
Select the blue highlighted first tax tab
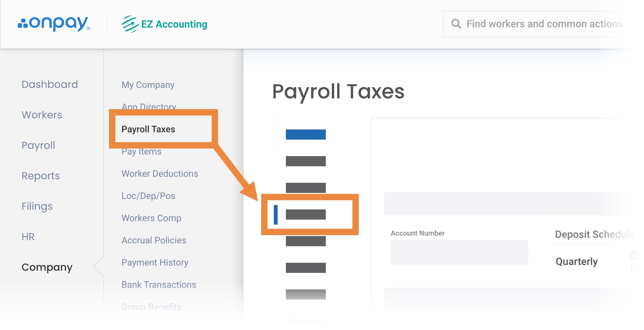click(306, 135)
